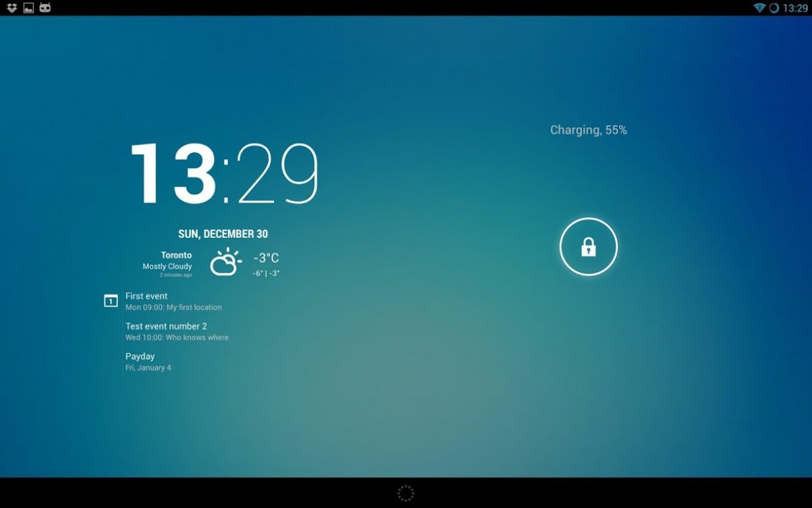Tap the Wi-Fi status icon
This screenshot has height=508, width=812.
pyautogui.click(x=760, y=8)
